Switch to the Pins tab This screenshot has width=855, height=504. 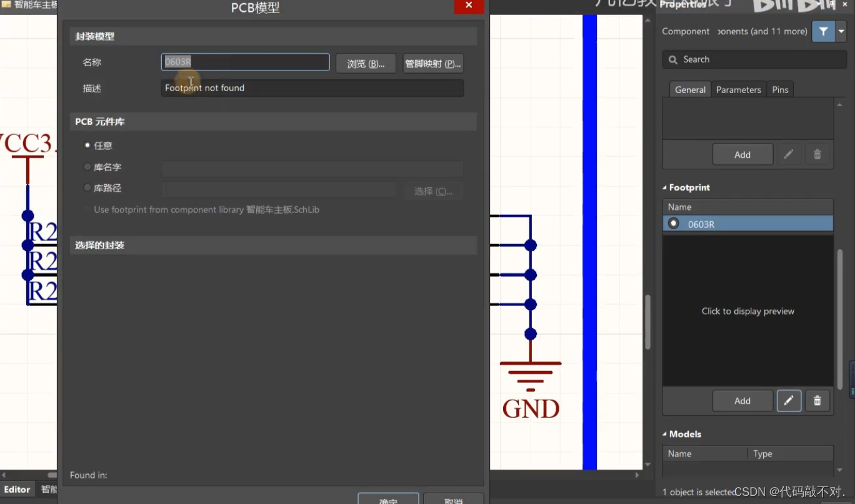tap(780, 89)
